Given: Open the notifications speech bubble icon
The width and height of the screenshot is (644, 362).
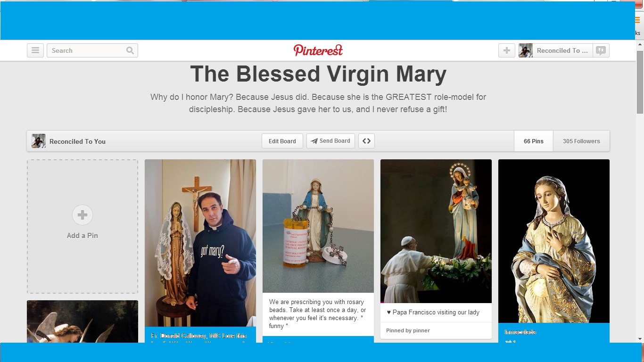Looking at the screenshot, I should click(x=601, y=50).
